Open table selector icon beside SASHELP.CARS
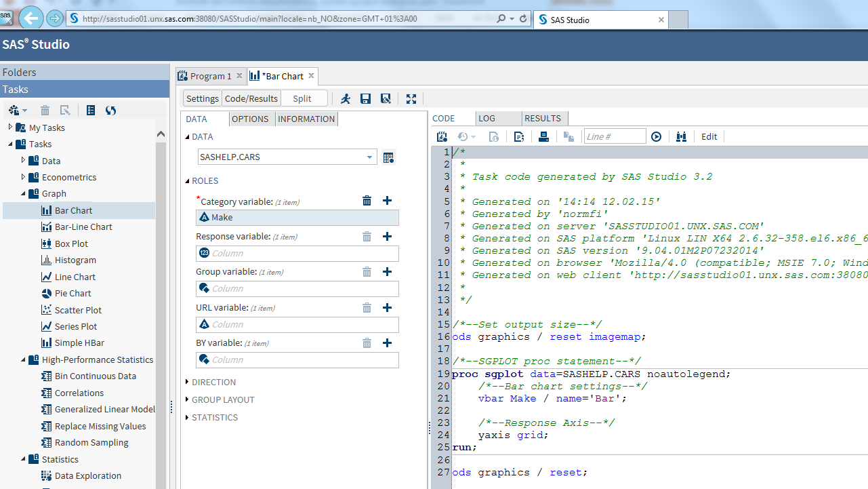 [x=388, y=157]
